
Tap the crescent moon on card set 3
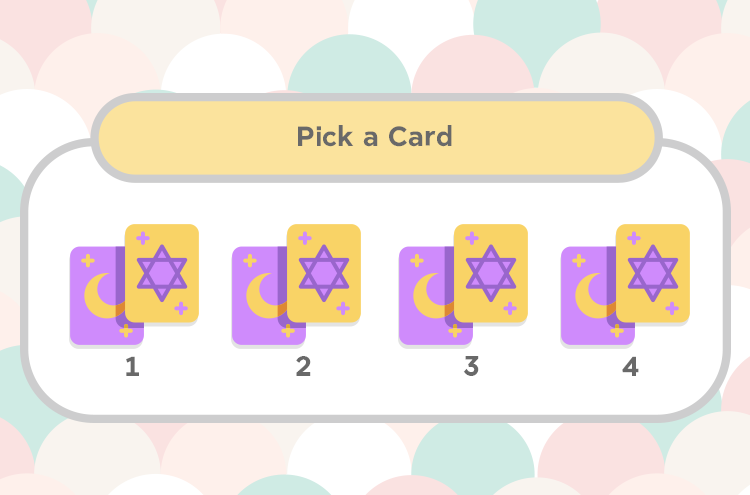430,297
